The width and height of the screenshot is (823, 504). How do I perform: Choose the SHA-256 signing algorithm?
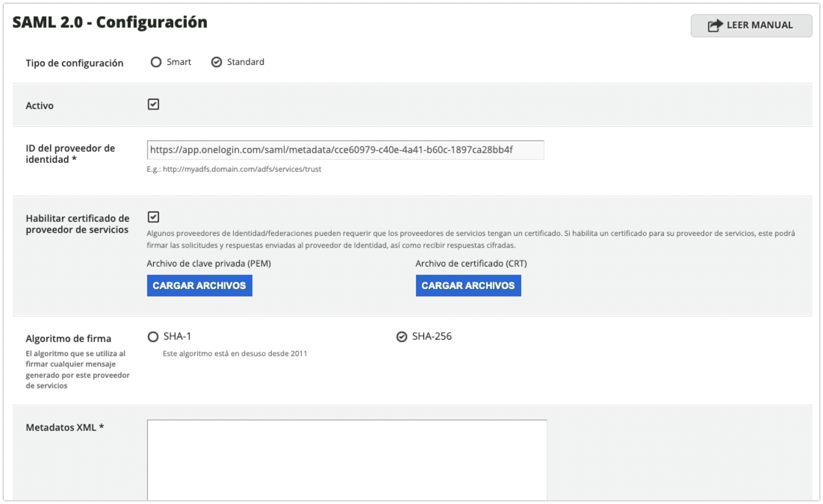401,336
